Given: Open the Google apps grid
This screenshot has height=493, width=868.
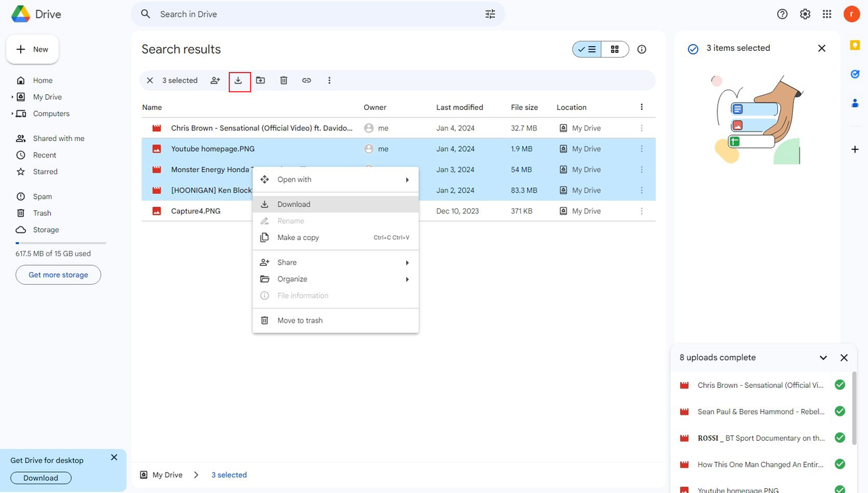Looking at the screenshot, I should (827, 14).
